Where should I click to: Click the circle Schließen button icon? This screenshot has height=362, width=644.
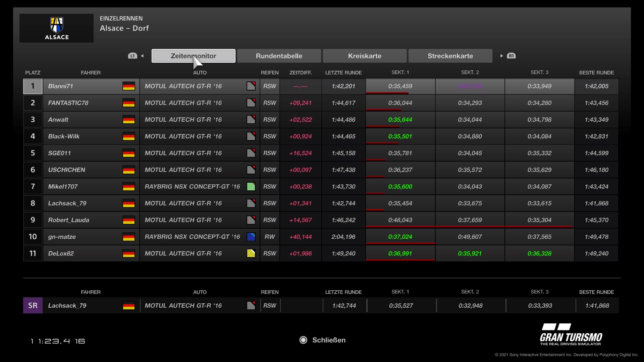[303, 340]
